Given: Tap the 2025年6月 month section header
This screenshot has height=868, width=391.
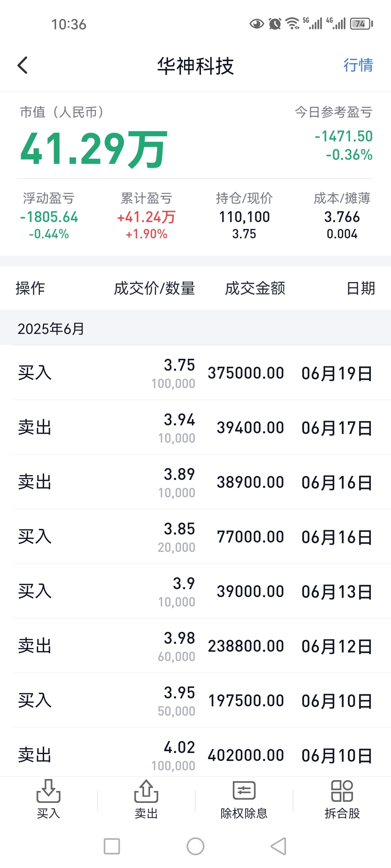Looking at the screenshot, I should [195, 328].
